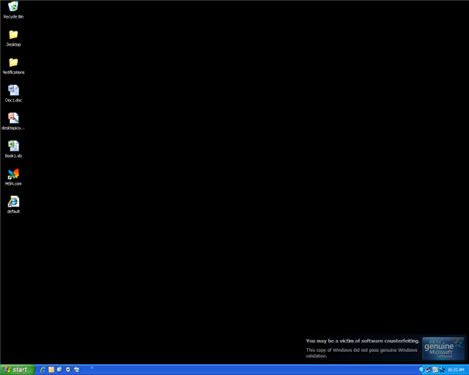Click the round white Quick Launch icon

[x=68, y=370]
